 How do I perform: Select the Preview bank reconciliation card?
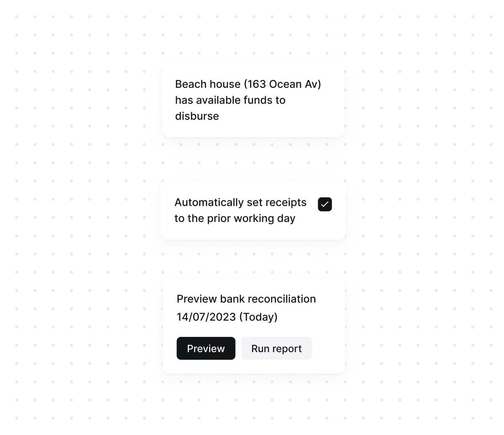tap(254, 325)
